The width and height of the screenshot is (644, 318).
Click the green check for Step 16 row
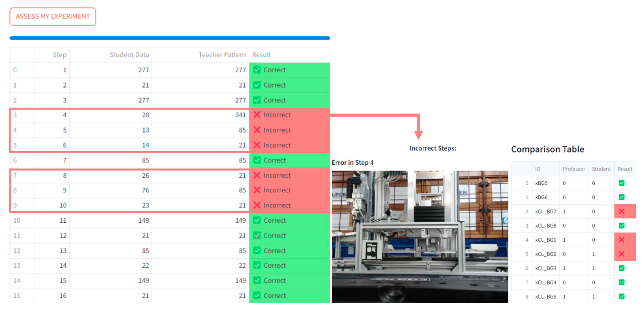257,296
